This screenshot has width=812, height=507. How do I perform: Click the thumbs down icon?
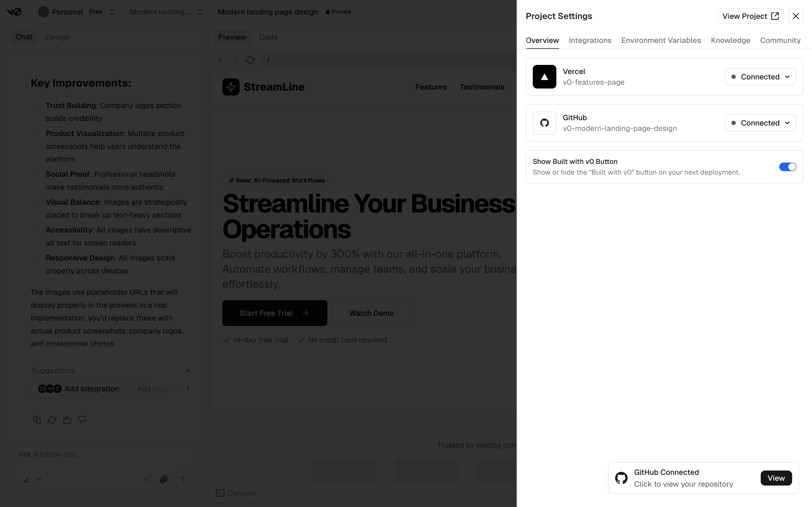82,420
